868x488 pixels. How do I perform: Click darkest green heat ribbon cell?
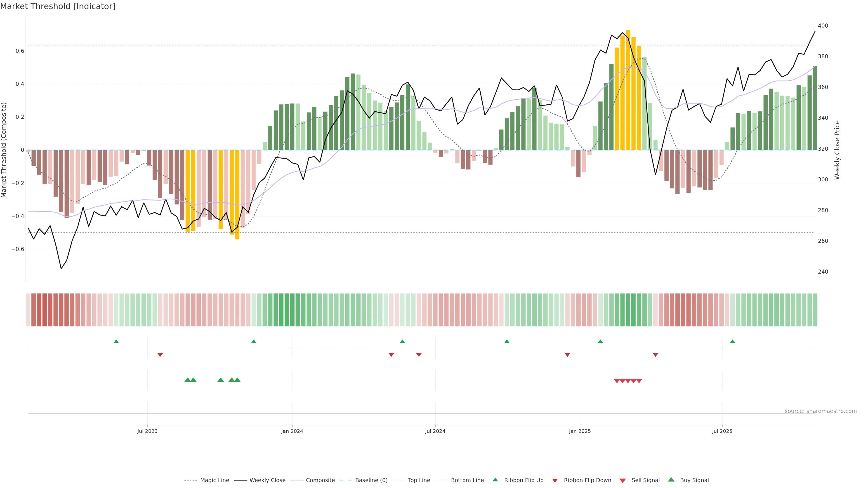click(x=287, y=310)
